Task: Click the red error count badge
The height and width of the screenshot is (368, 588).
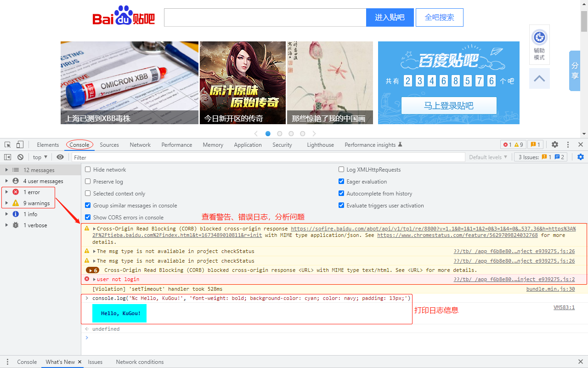Action: [507, 144]
